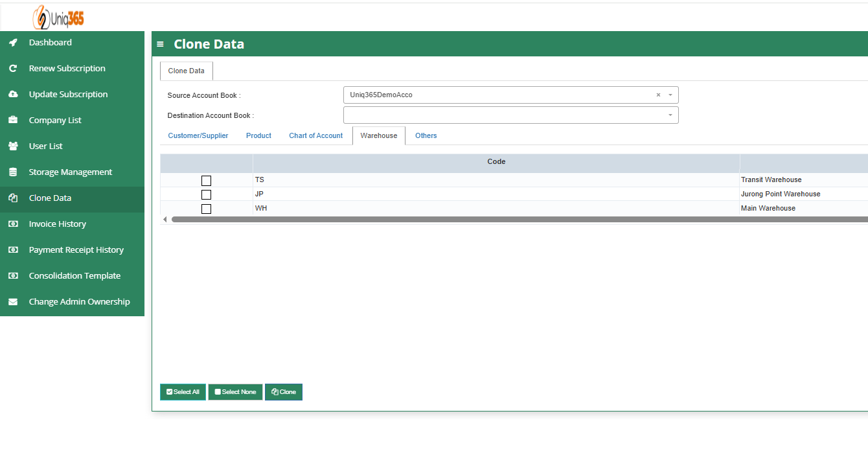Clear the Source Account Book selection
Viewport: 868px width, 464px height.
click(658, 95)
